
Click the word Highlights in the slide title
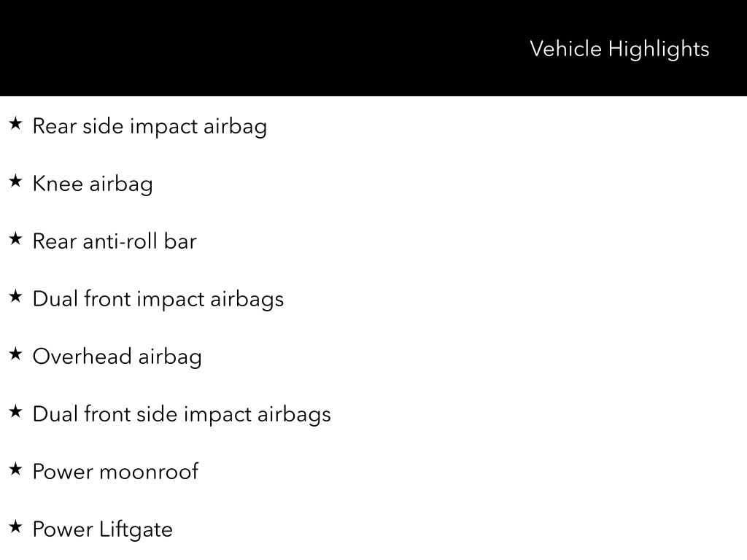pyautogui.click(x=659, y=50)
